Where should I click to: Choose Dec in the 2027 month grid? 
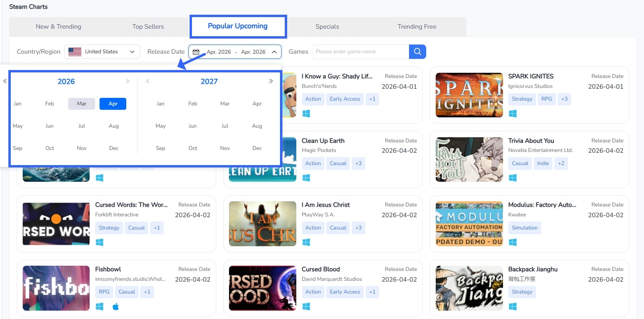point(257,148)
